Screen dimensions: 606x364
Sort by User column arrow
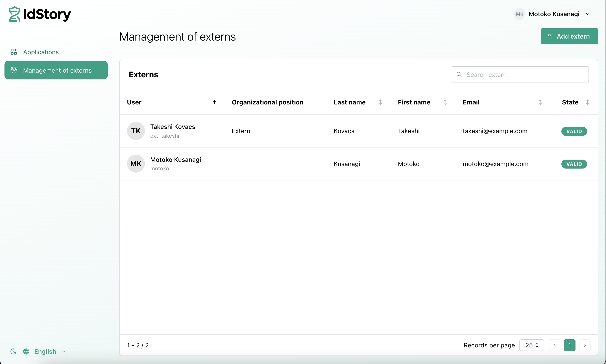[x=214, y=102]
